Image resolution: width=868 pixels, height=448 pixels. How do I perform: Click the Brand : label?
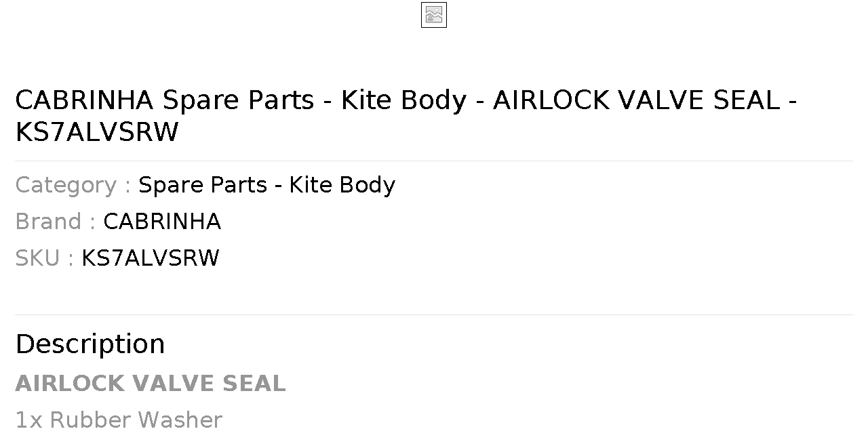point(55,222)
